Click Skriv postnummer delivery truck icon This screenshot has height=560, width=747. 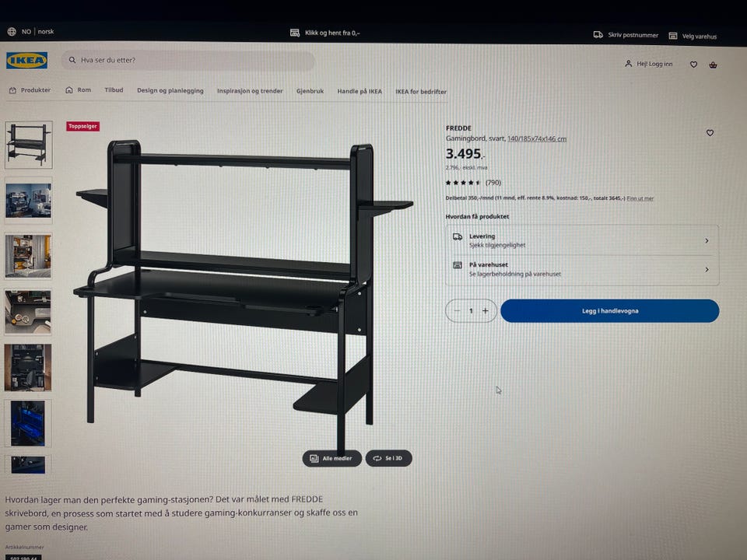(x=598, y=35)
